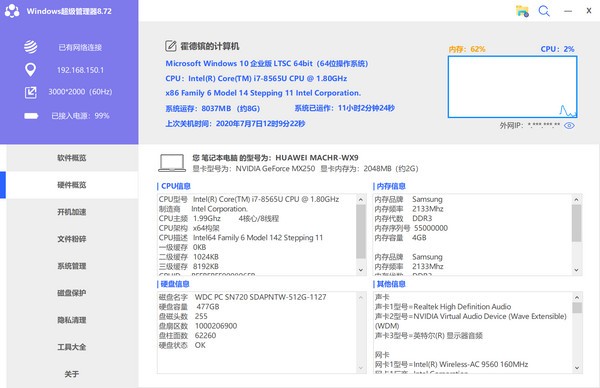Open 文件粉碎 section
This screenshot has width=600, height=388.
click(72, 239)
